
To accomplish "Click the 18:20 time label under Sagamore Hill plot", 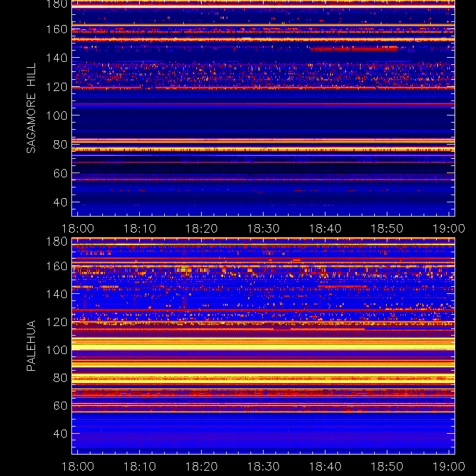I will click(x=202, y=228).
